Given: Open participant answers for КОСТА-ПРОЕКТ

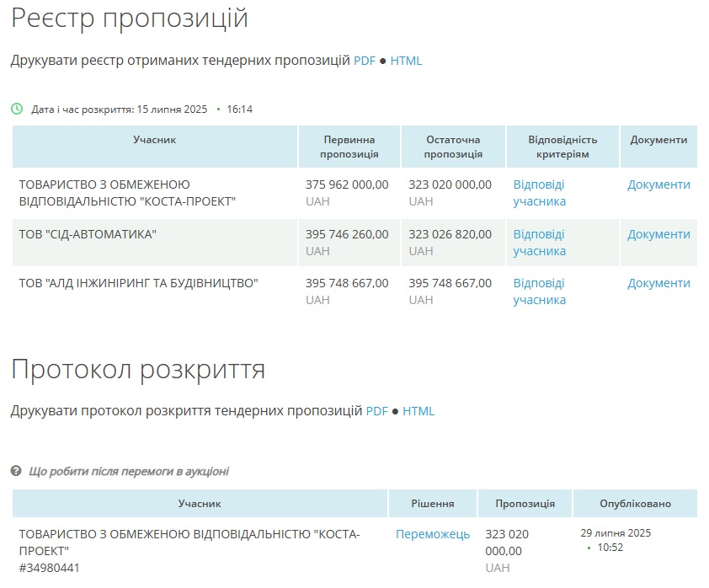Looking at the screenshot, I should (539, 193).
